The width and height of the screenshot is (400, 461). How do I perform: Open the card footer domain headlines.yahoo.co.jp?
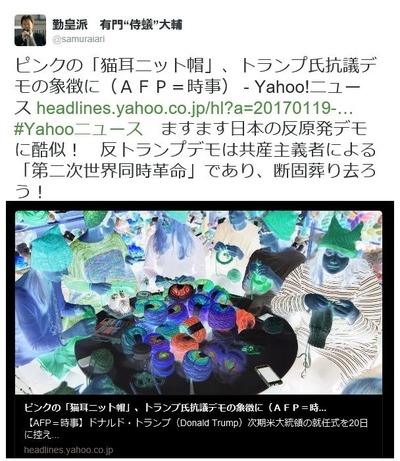pos(69,450)
